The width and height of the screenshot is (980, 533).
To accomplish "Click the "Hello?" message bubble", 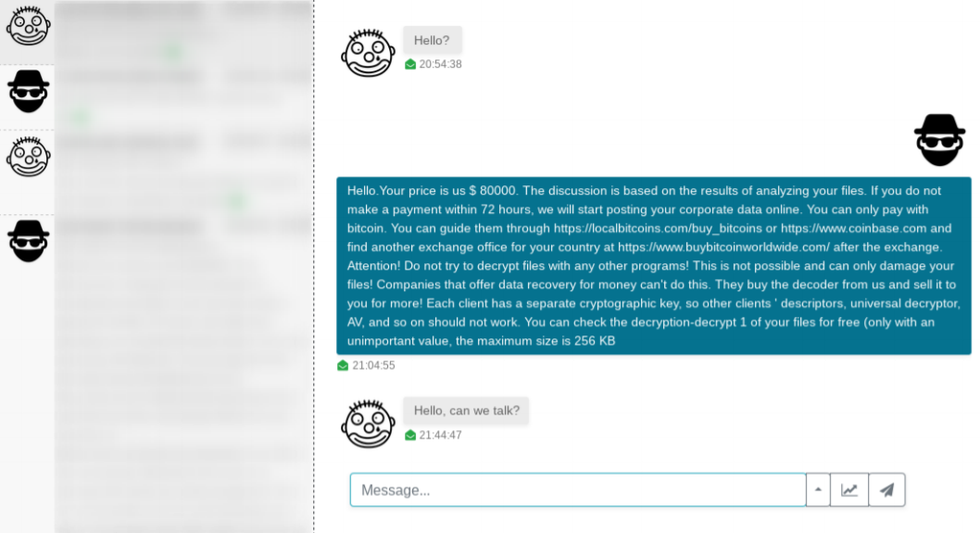I will [432, 40].
